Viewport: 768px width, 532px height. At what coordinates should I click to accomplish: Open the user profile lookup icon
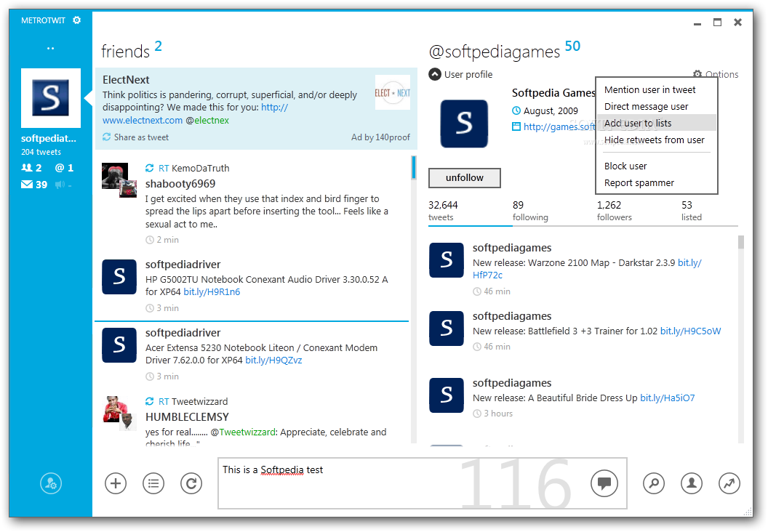click(x=692, y=483)
